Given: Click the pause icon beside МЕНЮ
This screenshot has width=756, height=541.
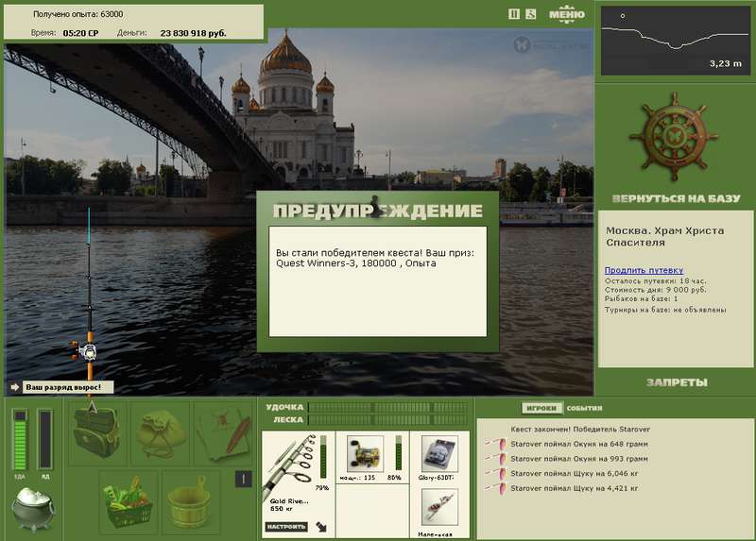Looking at the screenshot, I should pyautogui.click(x=514, y=14).
